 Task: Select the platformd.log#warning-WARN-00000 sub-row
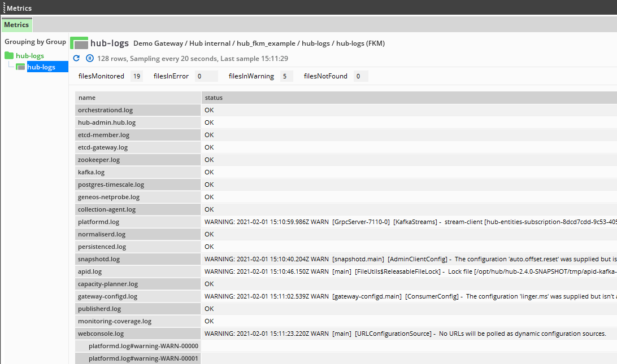point(144,346)
